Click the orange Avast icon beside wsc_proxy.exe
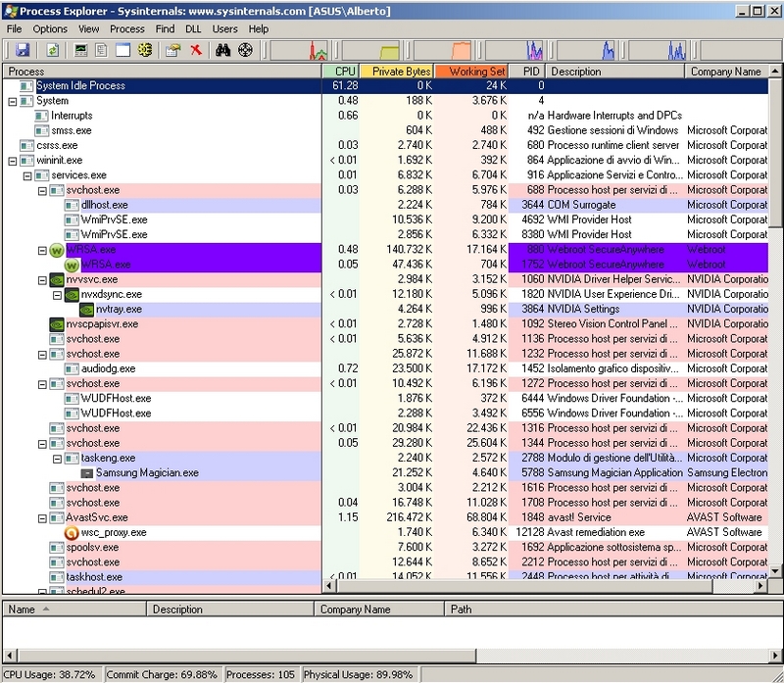Viewport: 784px width, 683px height. (72, 533)
